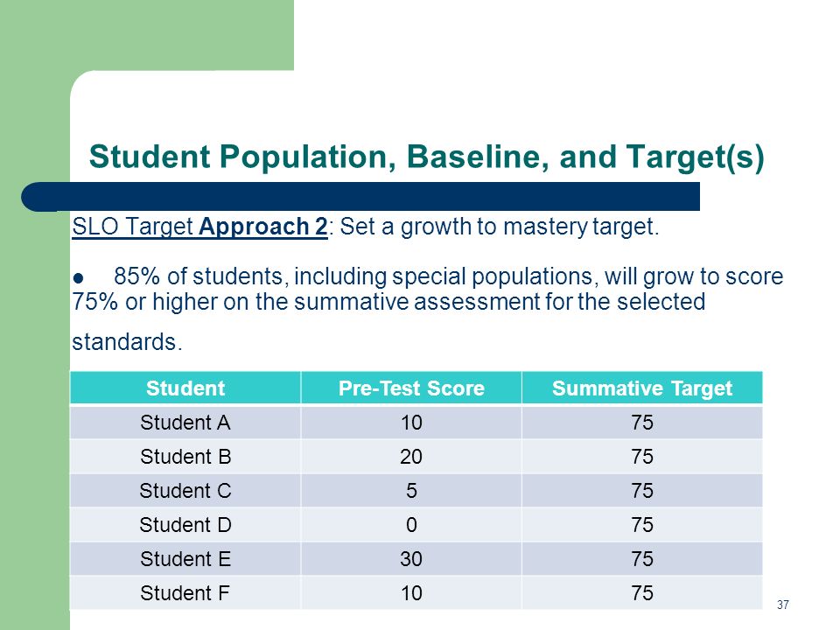Click the 'Student A' table cell

point(185,423)
